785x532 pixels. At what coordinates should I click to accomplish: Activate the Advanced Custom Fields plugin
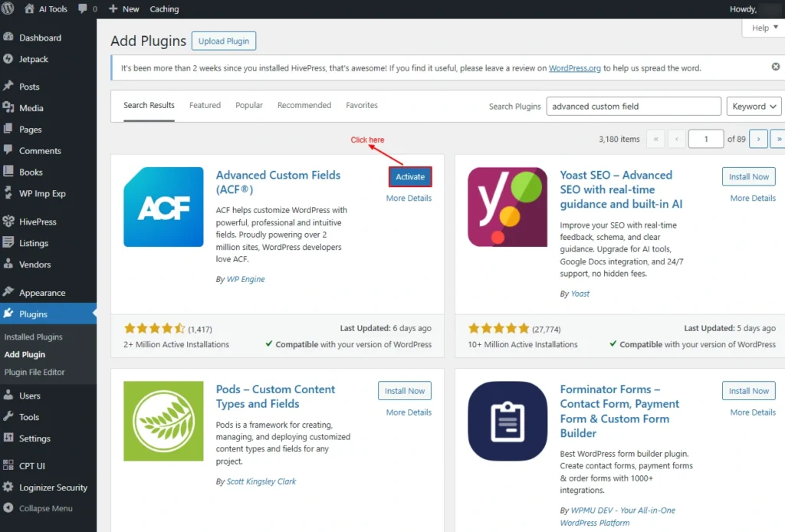tap(410, 177)
